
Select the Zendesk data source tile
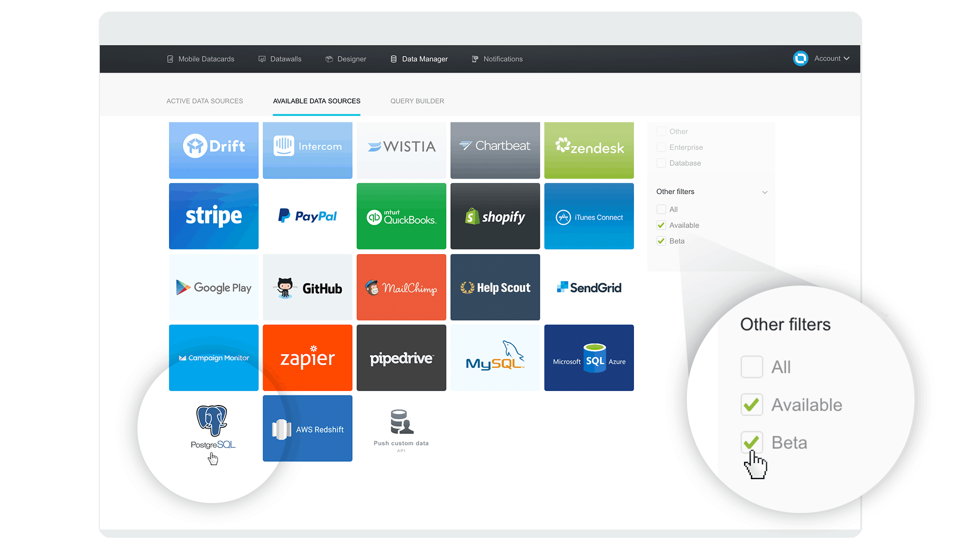(589, 150)
